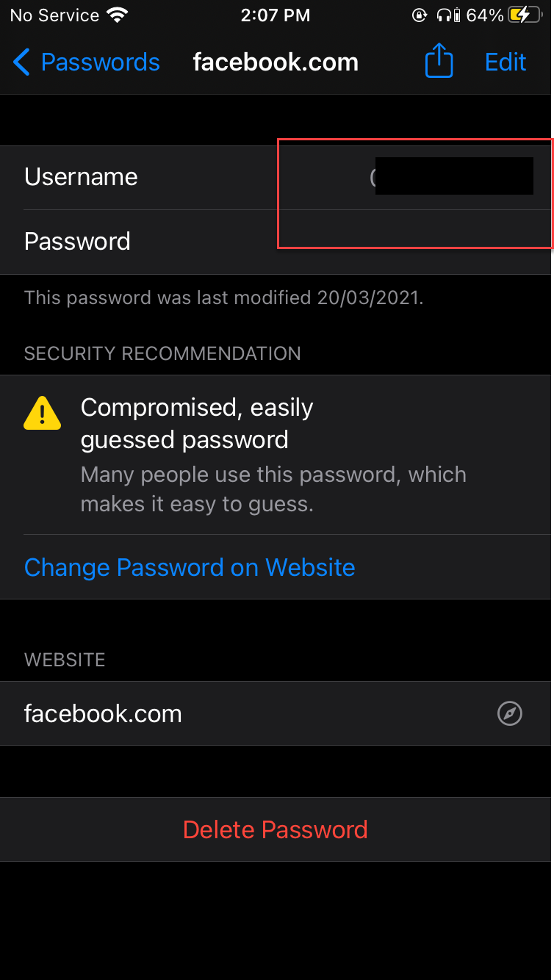Tap the redacted username value
Viewport: 554px width, 980px height.
(453, 176)
